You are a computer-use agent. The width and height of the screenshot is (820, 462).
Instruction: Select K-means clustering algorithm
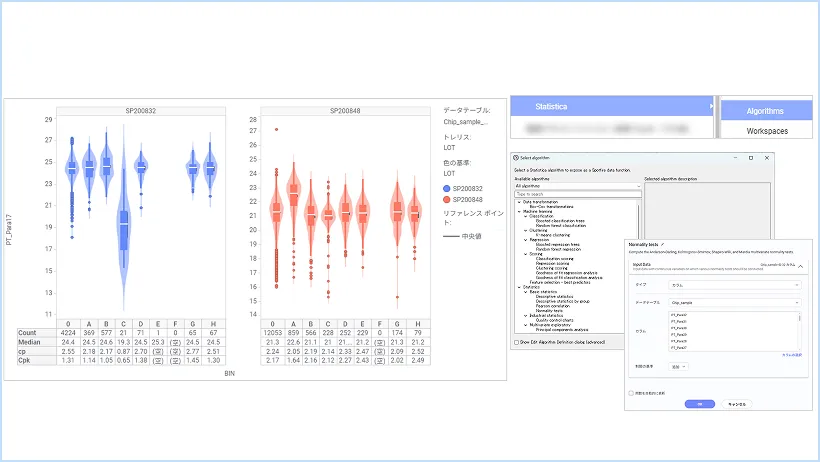(x=553, y=235)
